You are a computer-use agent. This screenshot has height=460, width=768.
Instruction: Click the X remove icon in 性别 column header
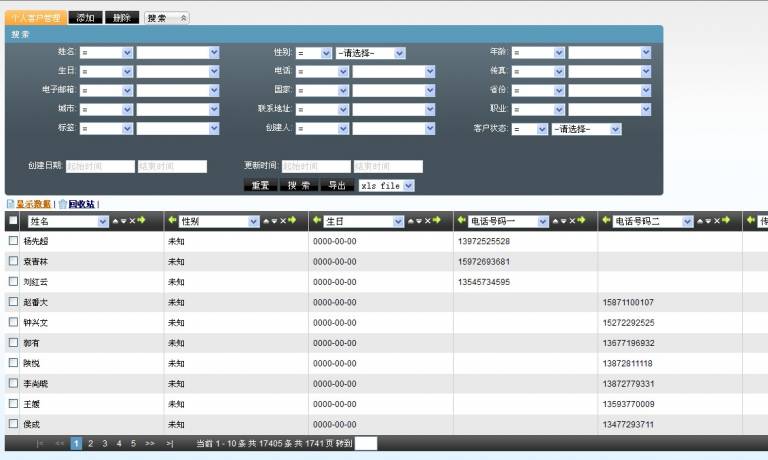(281, 221)
